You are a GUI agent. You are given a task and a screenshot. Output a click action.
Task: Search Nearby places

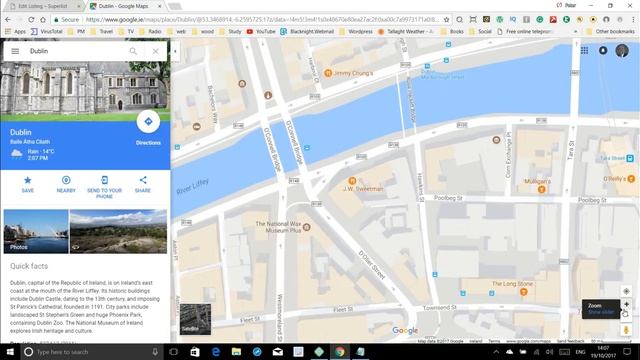66,184
